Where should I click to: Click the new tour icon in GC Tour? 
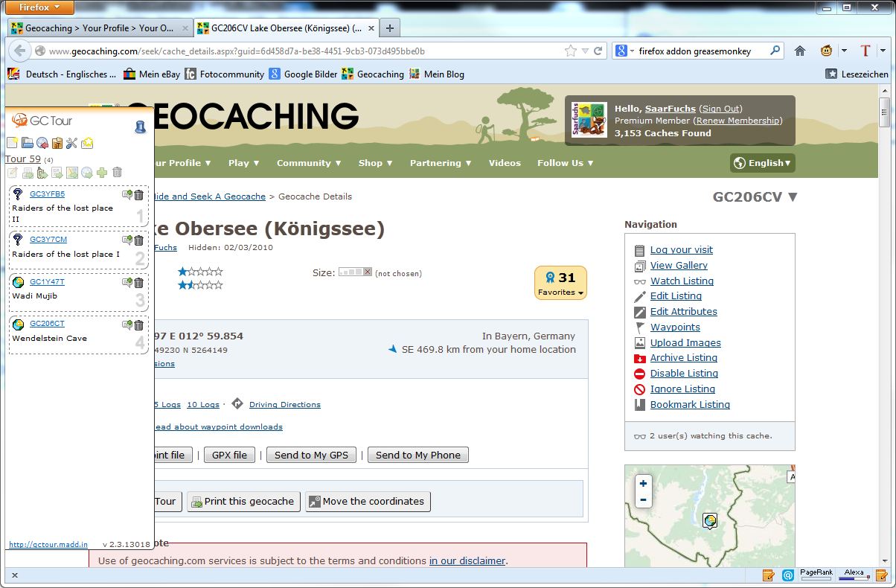(x=12, y=143)
